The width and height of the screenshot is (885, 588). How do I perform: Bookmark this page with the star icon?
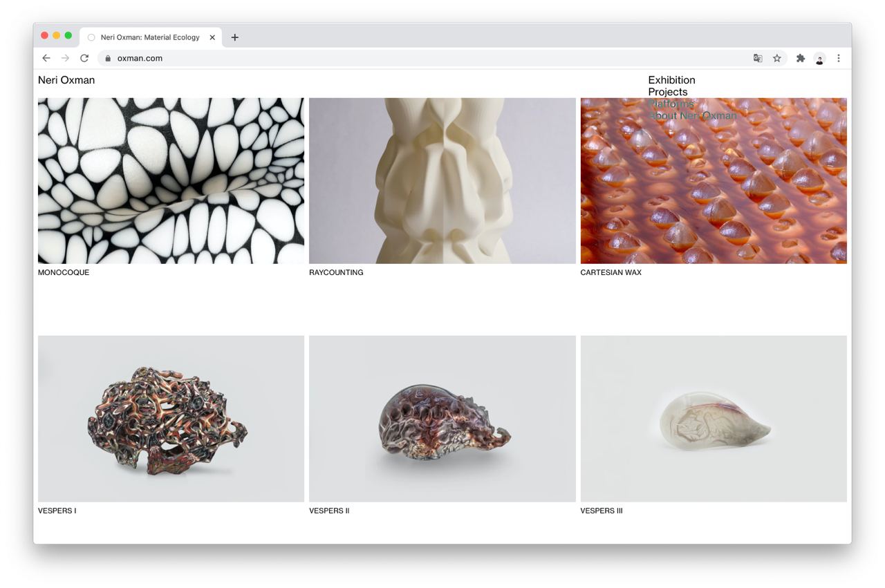click(x=777, y=58)
